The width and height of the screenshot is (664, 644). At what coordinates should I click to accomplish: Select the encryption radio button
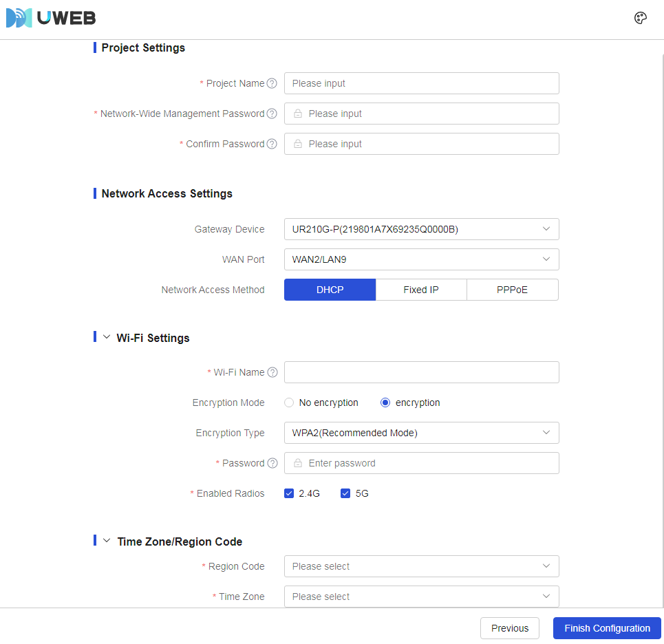[385, 402]
